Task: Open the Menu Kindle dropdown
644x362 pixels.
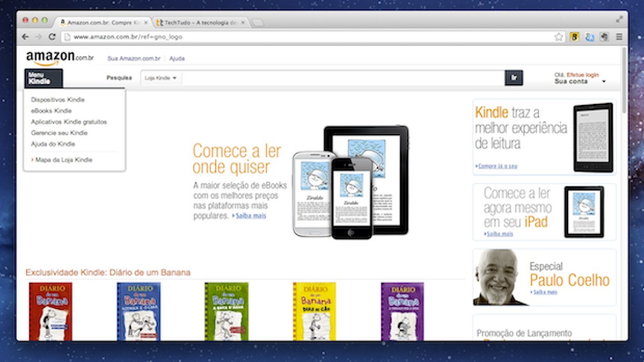Action: [43, 78]
